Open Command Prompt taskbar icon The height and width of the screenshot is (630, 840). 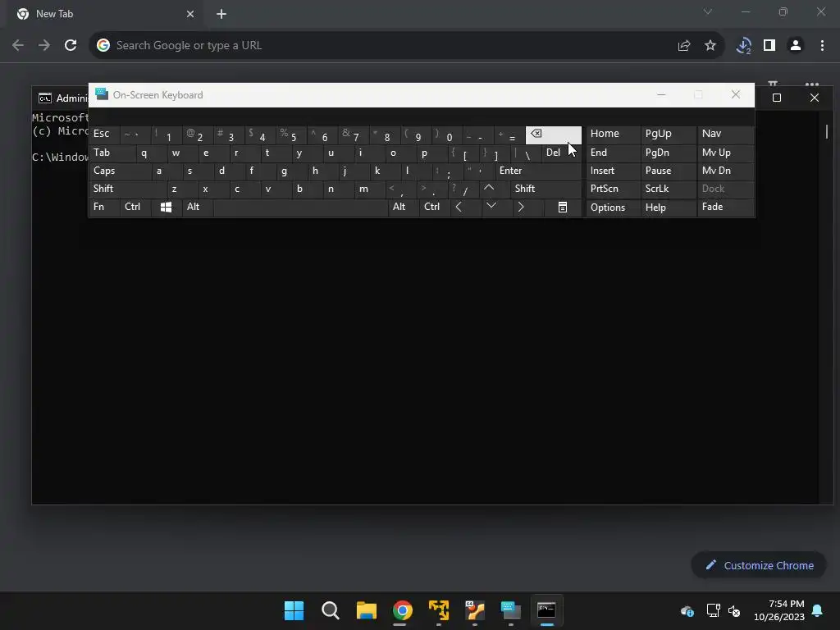[x=546, y=610]
